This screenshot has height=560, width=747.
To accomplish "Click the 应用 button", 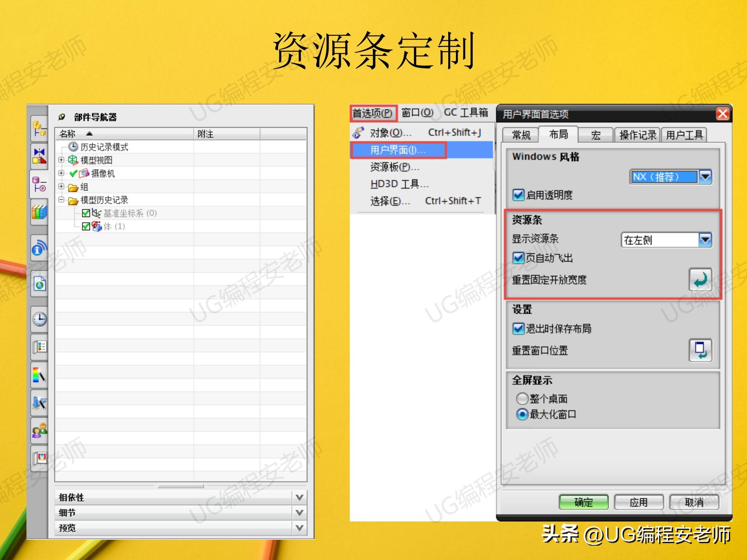I will coord(639,502).
